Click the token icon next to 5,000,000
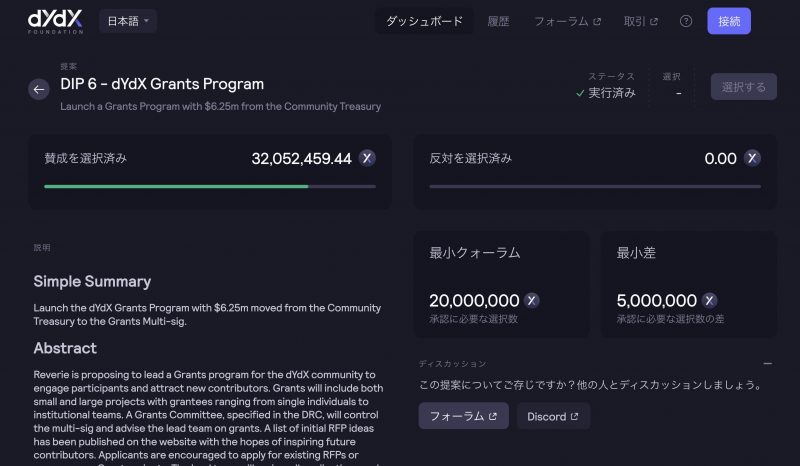Screen dimensions: 800x466 710,300
